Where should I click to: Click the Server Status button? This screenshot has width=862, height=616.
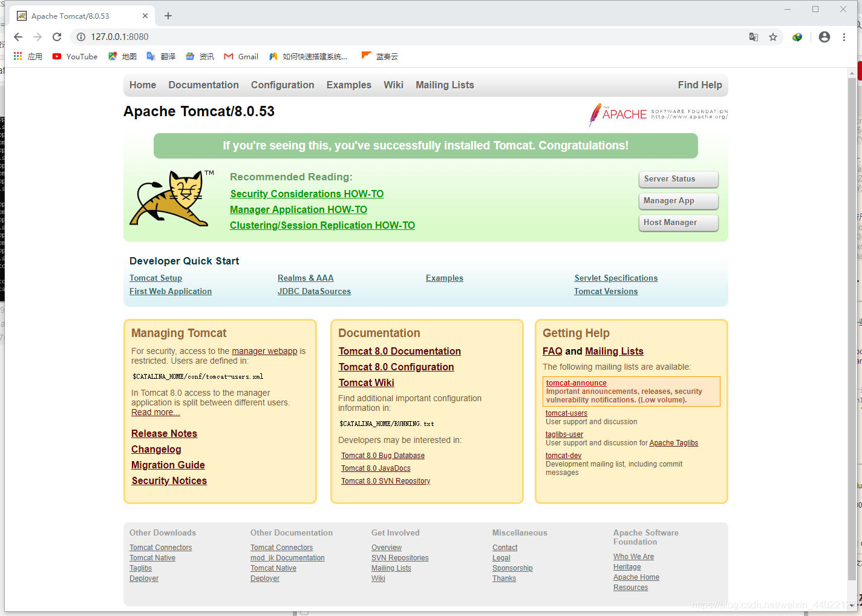[678, 179]
